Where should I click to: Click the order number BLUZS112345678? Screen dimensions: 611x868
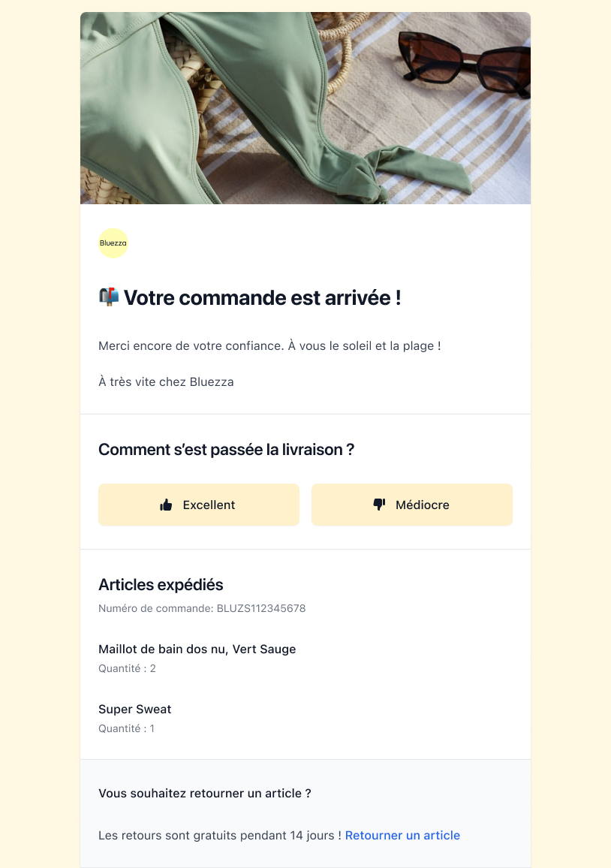(x=260, y=608)
